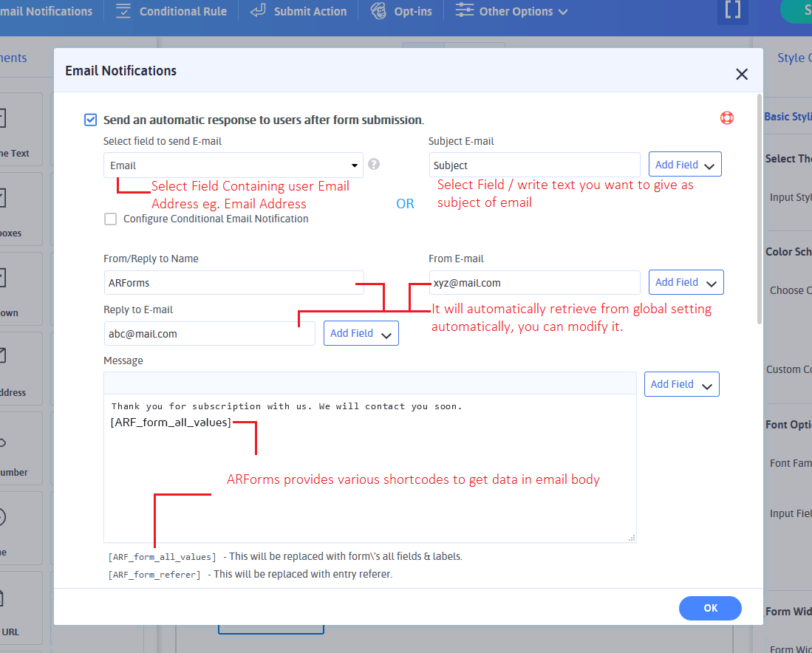Click the Submit Action arrow icon
The height and width of the screenshot is (653, 812).
click(x=258, y=11)
